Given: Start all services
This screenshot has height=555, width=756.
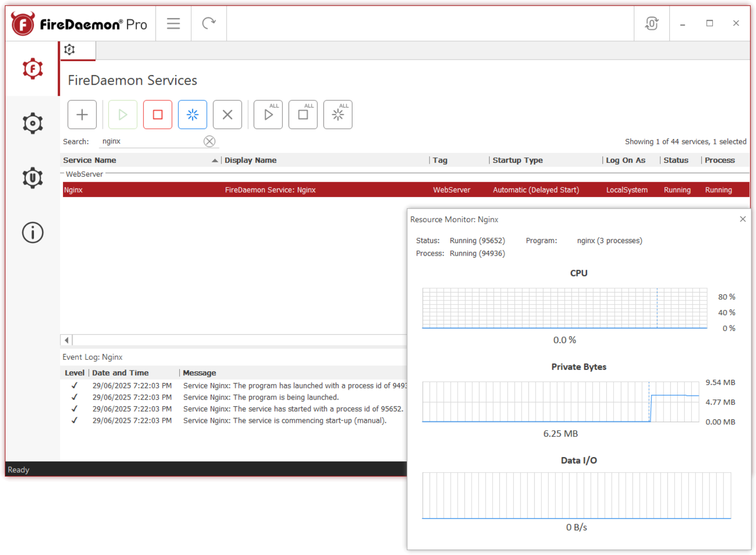Looking at the screenshot, I should pos(268,115).
